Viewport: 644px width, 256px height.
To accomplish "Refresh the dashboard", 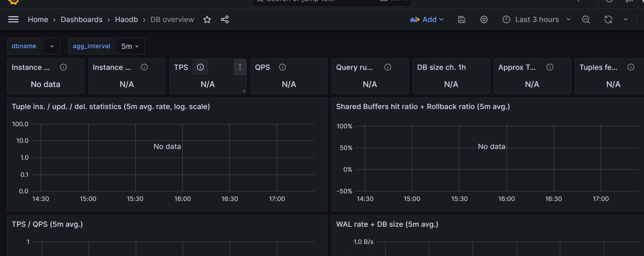I will click(608, 20).
